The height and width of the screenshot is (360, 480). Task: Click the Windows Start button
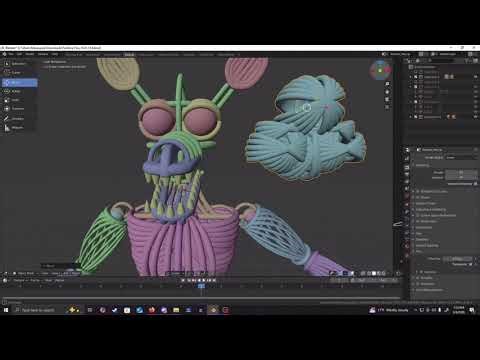[x=6, y=310]
